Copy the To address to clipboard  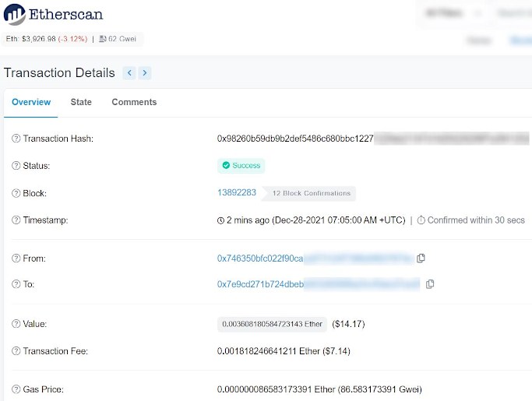coord(430,284)
